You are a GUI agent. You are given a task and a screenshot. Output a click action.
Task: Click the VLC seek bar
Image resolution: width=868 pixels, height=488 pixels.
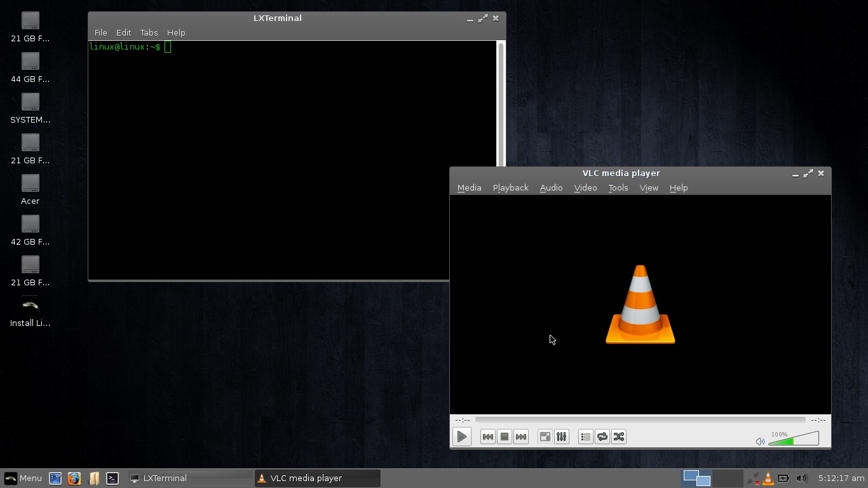pos(640,419)
